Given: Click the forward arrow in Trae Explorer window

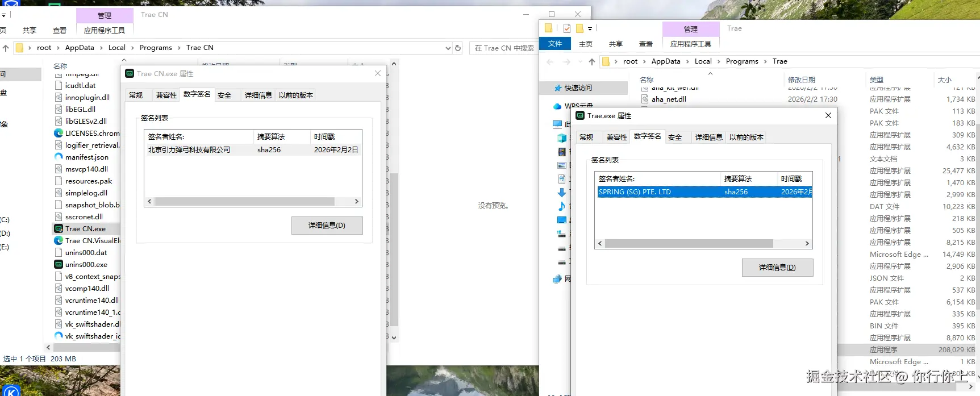Looking at the screenshot, I should pos(566,61).
